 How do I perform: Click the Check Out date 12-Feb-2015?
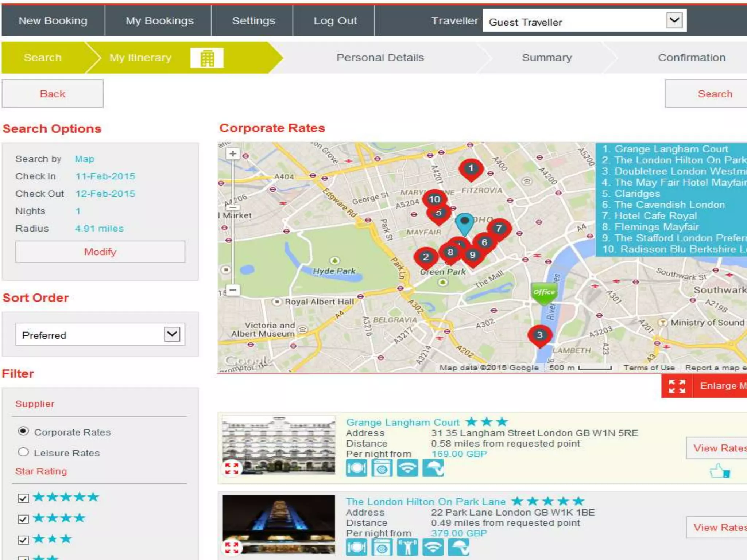tap(105, 194)
